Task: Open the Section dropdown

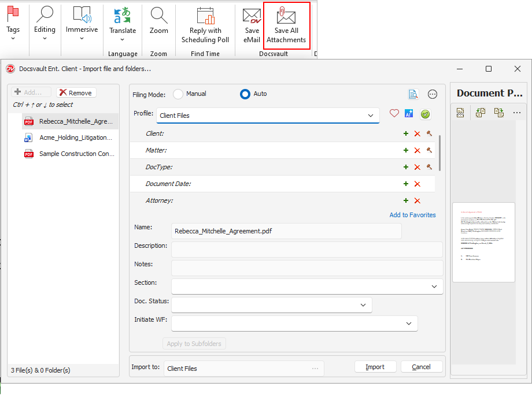Action: click(307, 287)
